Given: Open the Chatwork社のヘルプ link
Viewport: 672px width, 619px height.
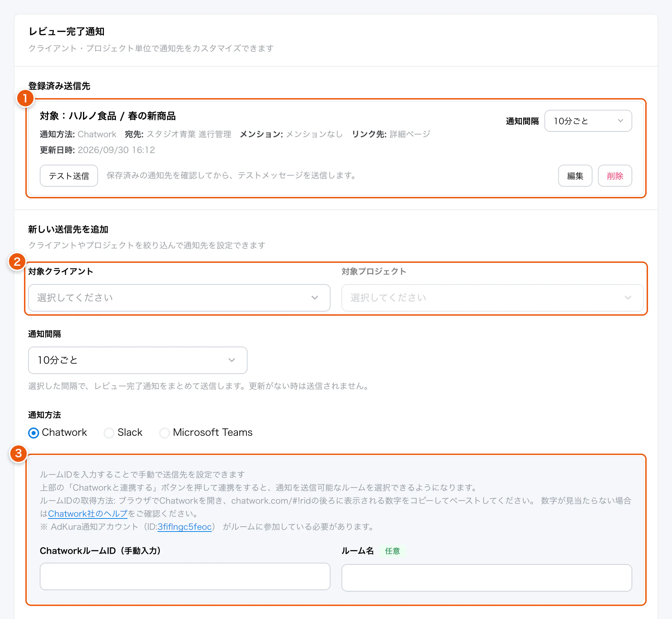Looking at the screenshot, I should click(88, 514).
